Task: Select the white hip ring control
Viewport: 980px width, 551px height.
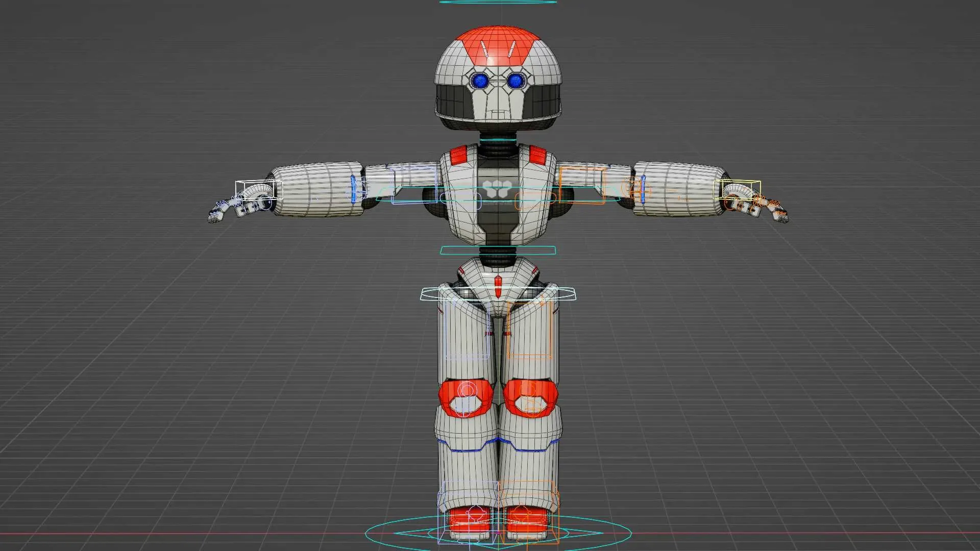Action: [x=498, y=294]
